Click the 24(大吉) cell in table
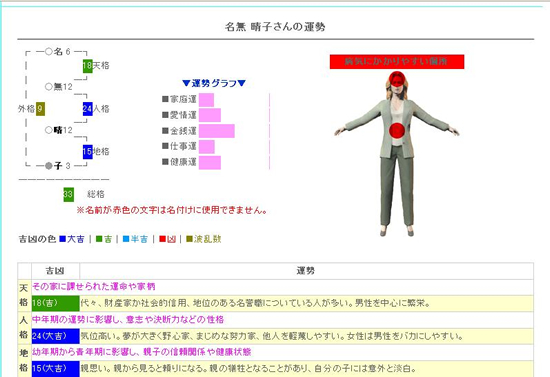Viewport: 550px width, 377px height. (55, 336)
